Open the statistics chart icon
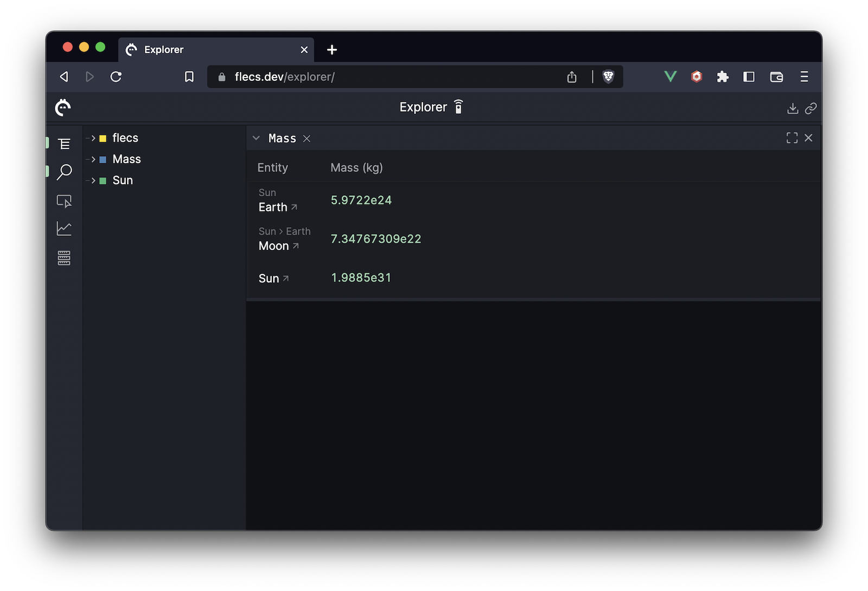This screenshot has width=868, height=591. coord(64,229)
